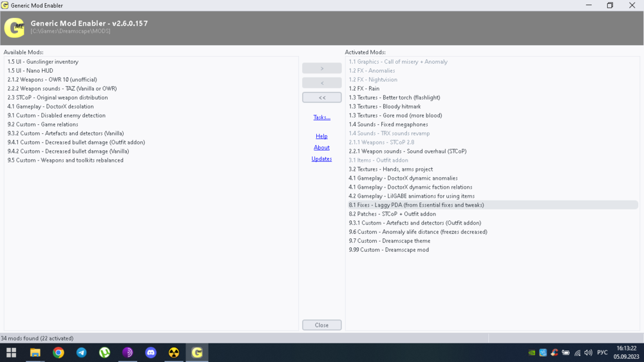Select '2.2.2 Weapon sounds - TAZ' mod
The image size is (644, 362).
tap(62, 89)
